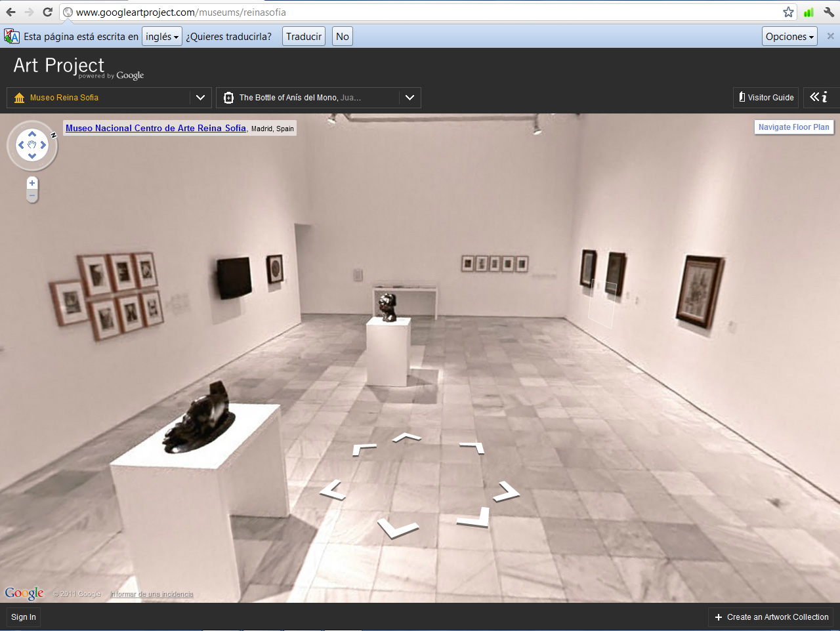Click the sculpture on the center pedestal
Image resolution: width=840 pixels, height=631 pixels.
(388, 307)
